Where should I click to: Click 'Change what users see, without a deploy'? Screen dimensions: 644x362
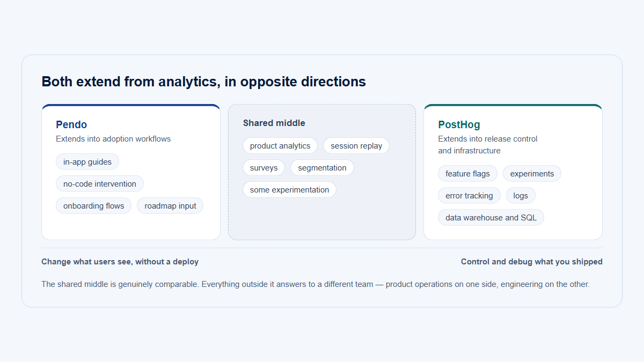pos(120,262)
